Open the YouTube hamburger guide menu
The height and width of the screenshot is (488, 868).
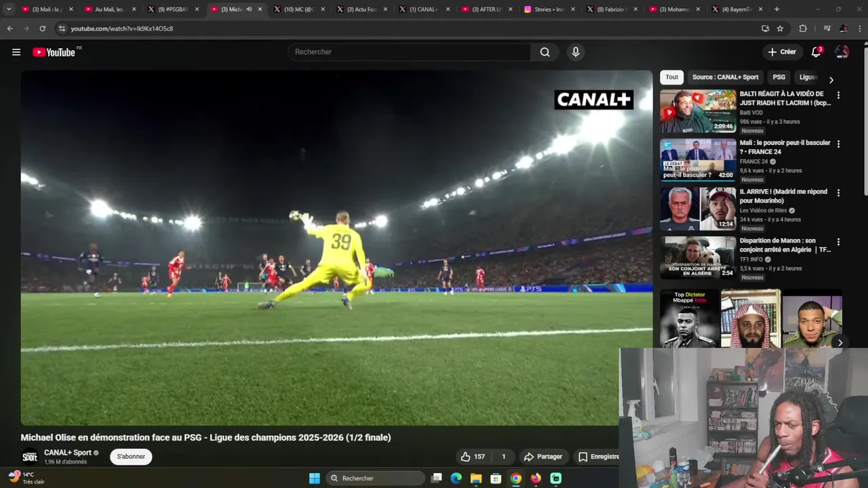click(x=16, y=52)
